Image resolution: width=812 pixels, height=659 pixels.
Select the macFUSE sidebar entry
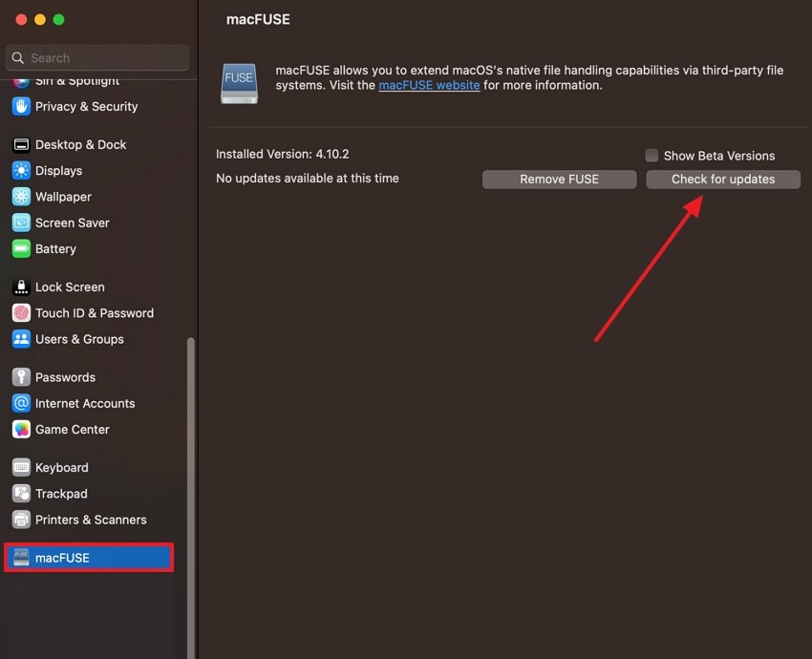[89, 558]
